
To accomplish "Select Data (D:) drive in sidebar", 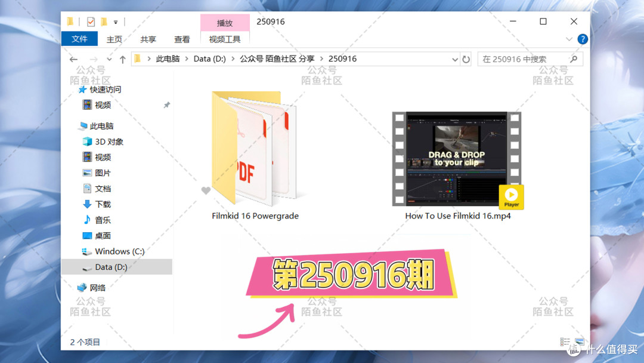I will [117, 267].
